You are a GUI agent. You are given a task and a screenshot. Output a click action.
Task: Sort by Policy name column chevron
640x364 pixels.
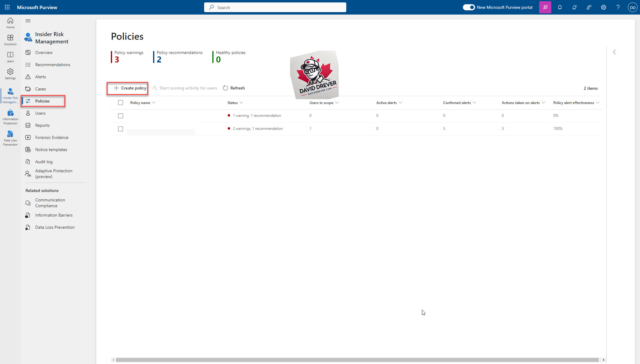pos(154,103)
